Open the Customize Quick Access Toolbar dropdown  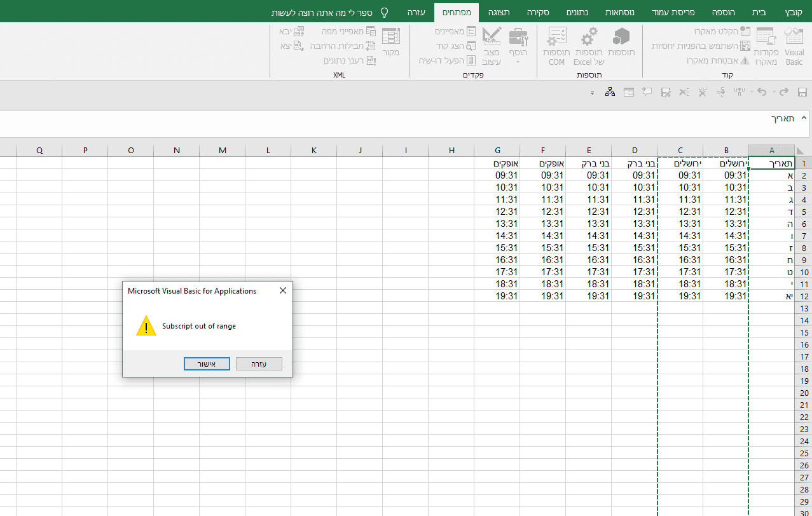click(x=592, y=93)
